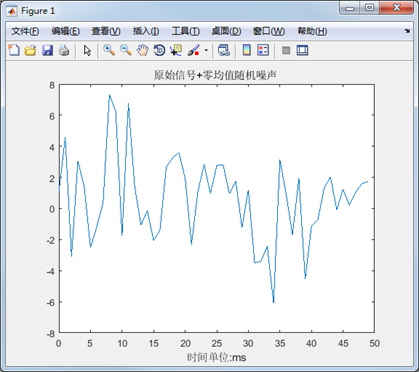Open the 桌面(D) menu
419x372 pixels.
pyautogui.click(x=226, y=31)
